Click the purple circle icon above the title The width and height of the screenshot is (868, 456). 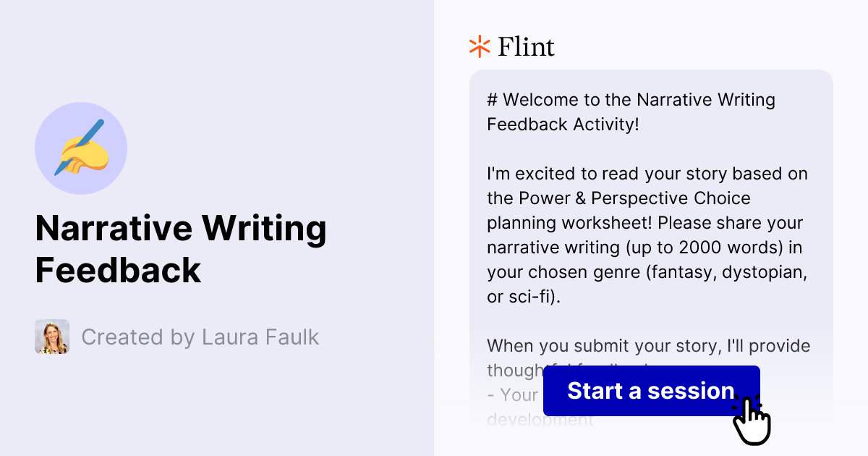[x=81, y=148]
